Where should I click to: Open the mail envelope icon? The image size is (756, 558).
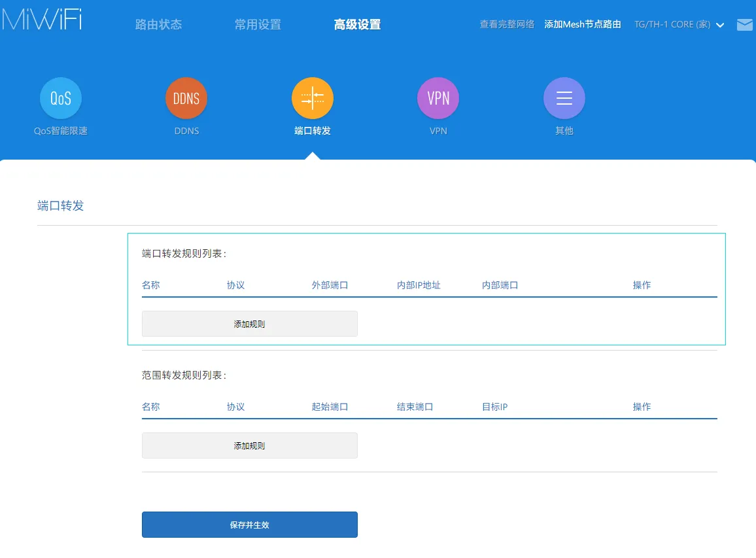(744, 25)
